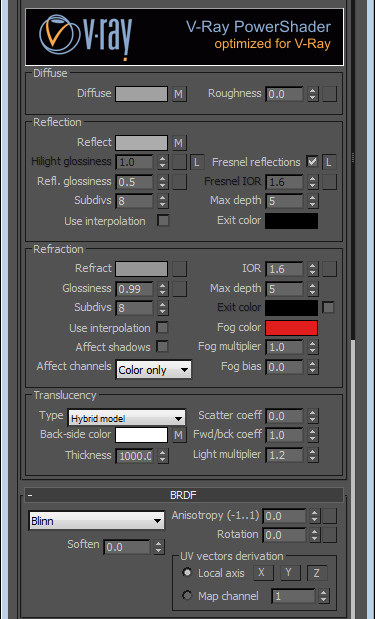Open the Affect channels dropdown
Viewport: 375px width, 619px height.
[x=154, y=370]
